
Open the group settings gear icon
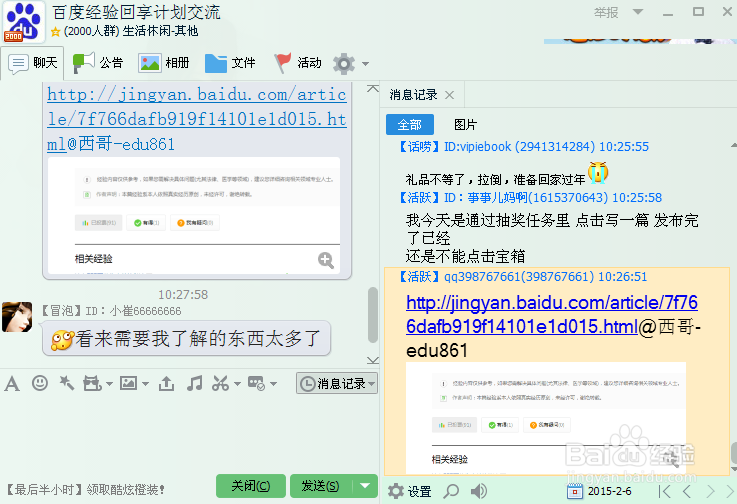[344, 63]
